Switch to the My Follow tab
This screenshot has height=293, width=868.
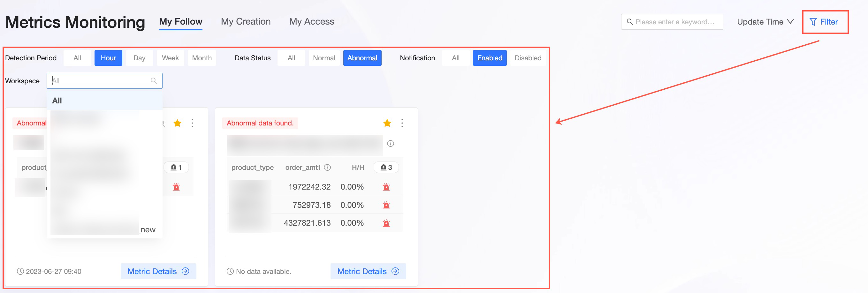tap(181, 22)
